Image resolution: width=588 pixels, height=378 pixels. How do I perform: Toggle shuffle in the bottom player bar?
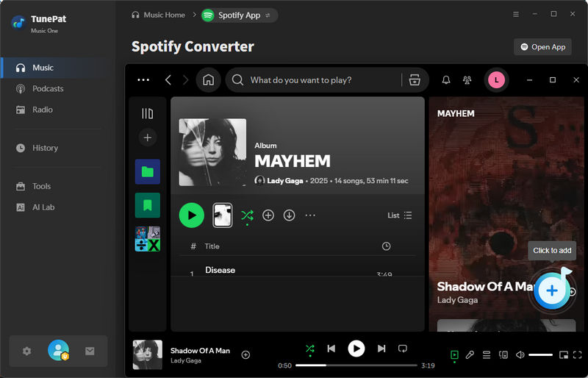pyautogui.click(x=310, y=349)
